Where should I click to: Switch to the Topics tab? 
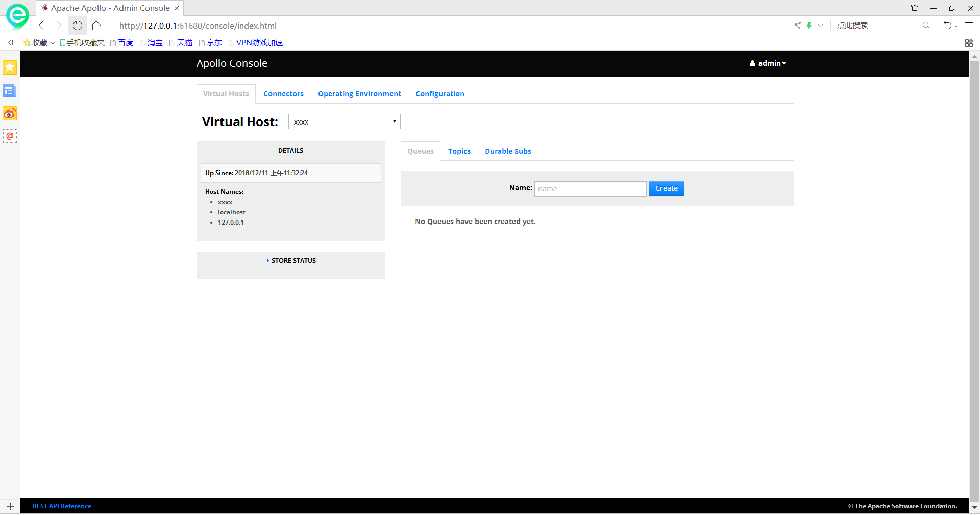click(459, 151)
